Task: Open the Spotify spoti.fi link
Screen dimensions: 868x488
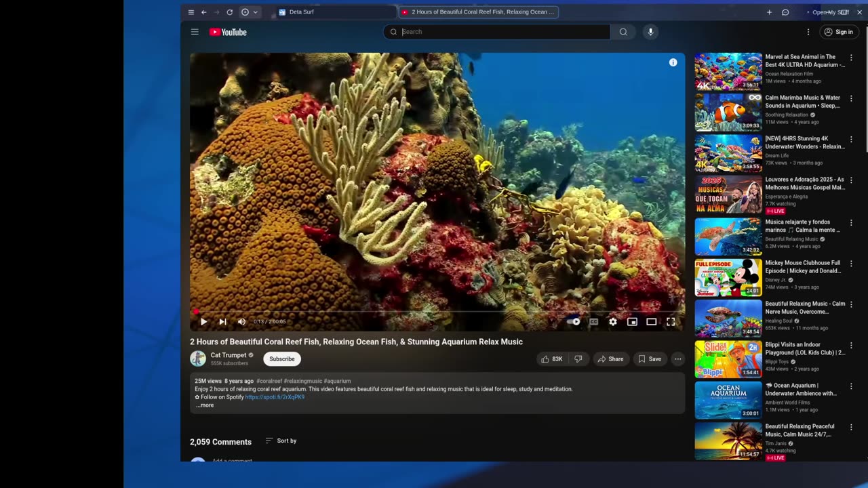Action: click(x=275, y=397)
